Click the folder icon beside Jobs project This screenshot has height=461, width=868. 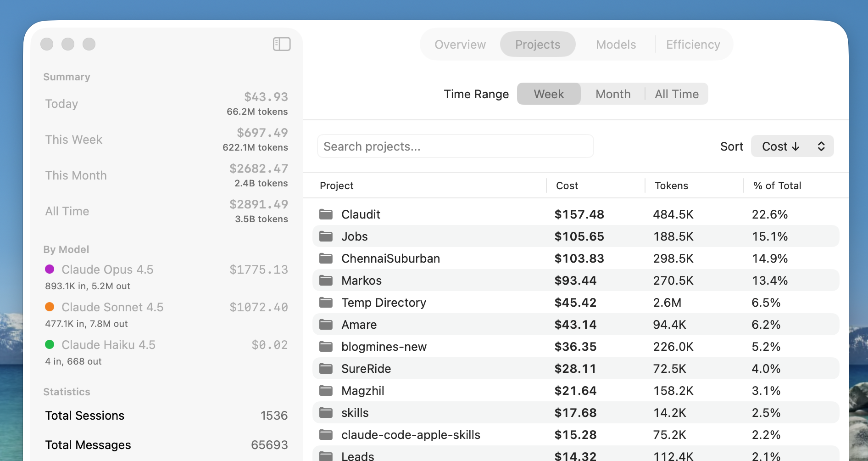coord(327,236)
